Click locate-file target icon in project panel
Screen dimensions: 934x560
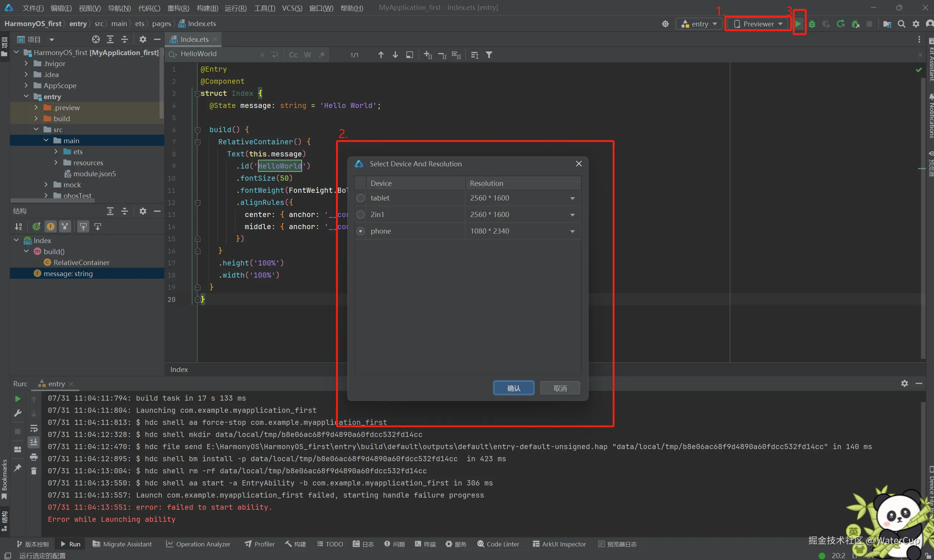pyautogui.click(x=96, y=39)
